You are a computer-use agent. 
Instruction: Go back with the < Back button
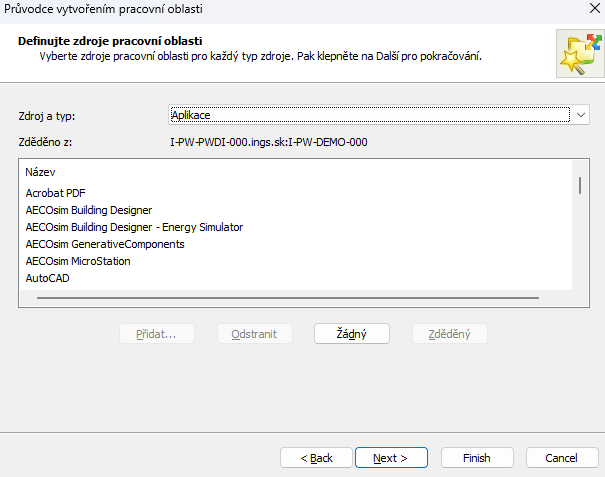click(x=317, y=458)
